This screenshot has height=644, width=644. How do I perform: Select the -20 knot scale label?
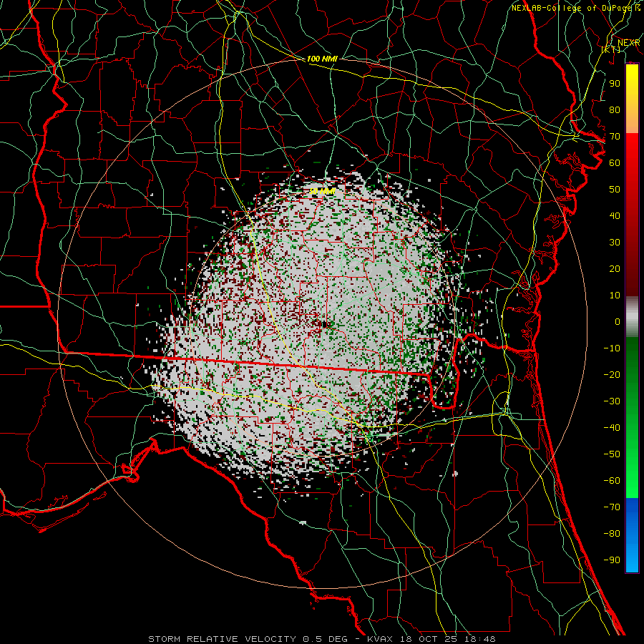click(612, 375)
